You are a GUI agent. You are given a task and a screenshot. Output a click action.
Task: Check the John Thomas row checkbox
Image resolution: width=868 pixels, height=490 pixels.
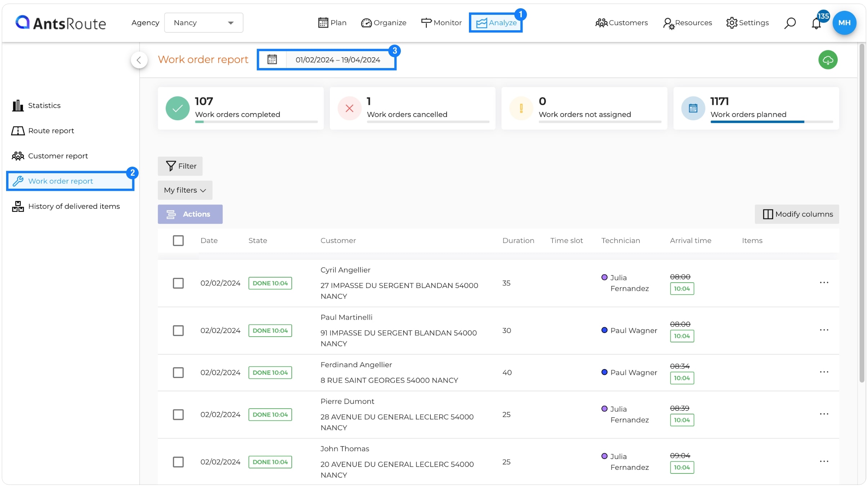click(178, 462)
